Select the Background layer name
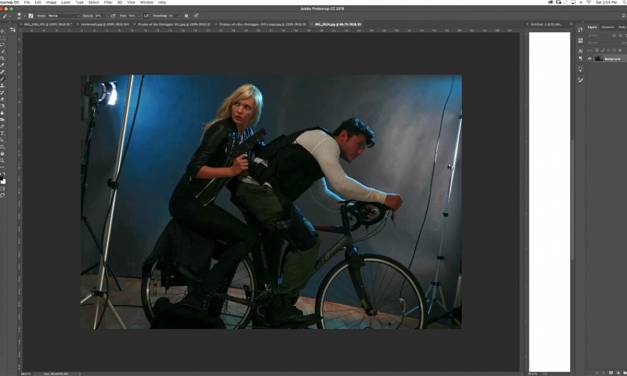The image size is (627, 376). click(612, 59)
